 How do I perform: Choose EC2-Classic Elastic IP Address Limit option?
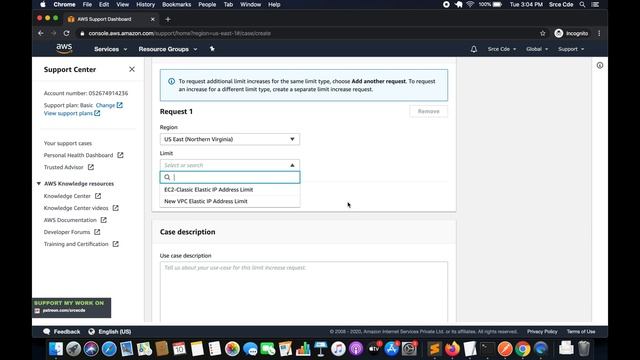click(230, 190)
